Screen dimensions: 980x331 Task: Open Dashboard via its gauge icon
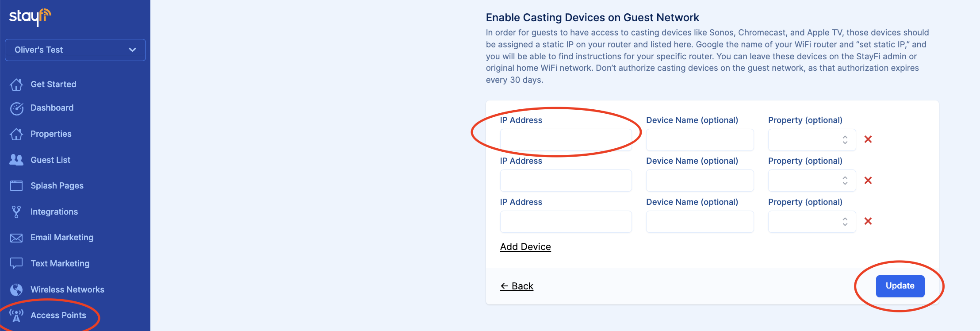click(16, 108)
